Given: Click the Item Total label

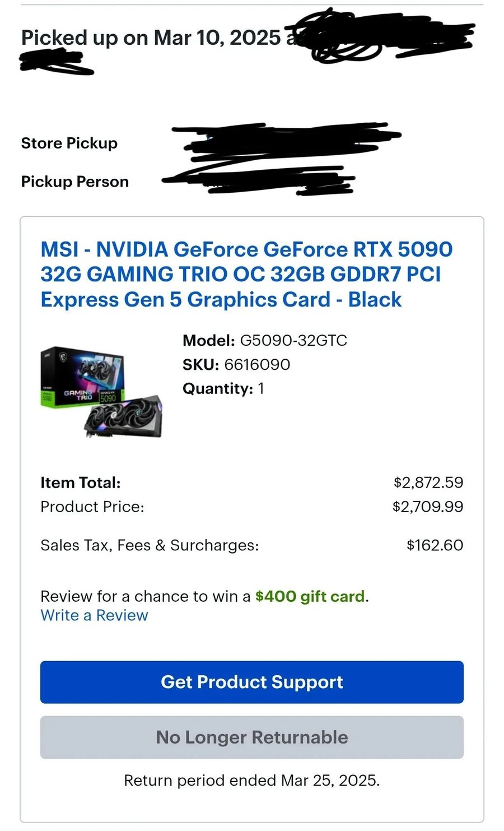Looking at the screenshot, I should click(x=81, y=483).
